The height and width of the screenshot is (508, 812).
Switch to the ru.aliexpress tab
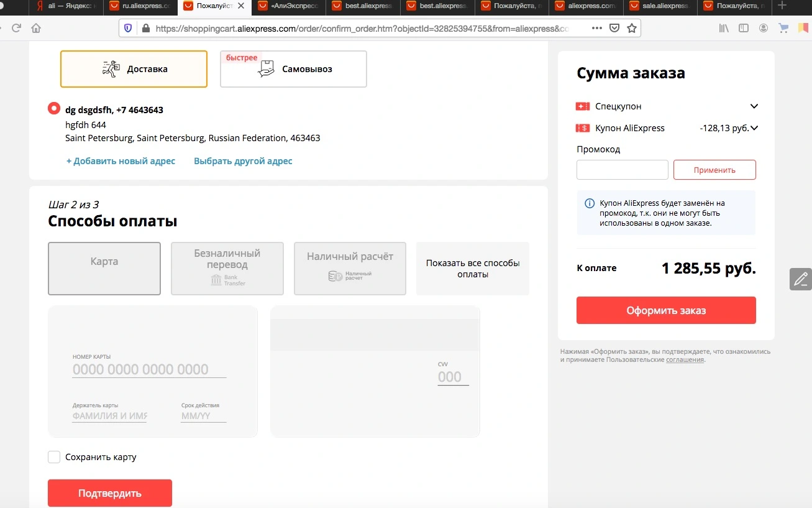pyautogui.click(x=141, y=6)
